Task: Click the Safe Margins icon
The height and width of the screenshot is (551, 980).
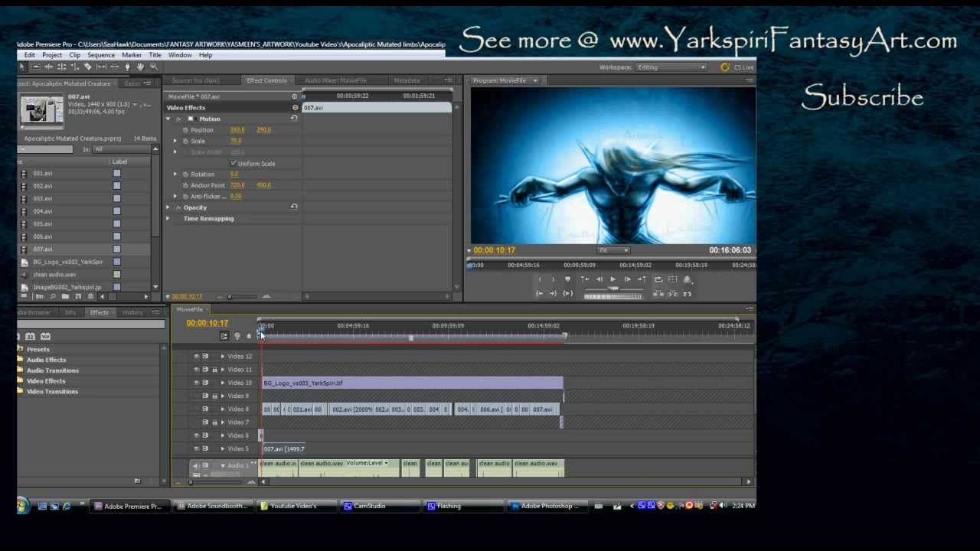Action: pos(672,279)
